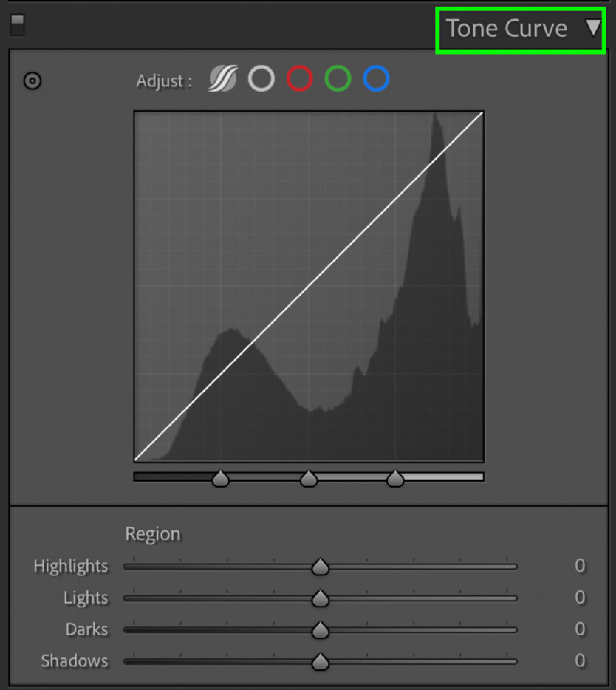
Task: Select the green channel curve
Action: (x=338, y=79)
